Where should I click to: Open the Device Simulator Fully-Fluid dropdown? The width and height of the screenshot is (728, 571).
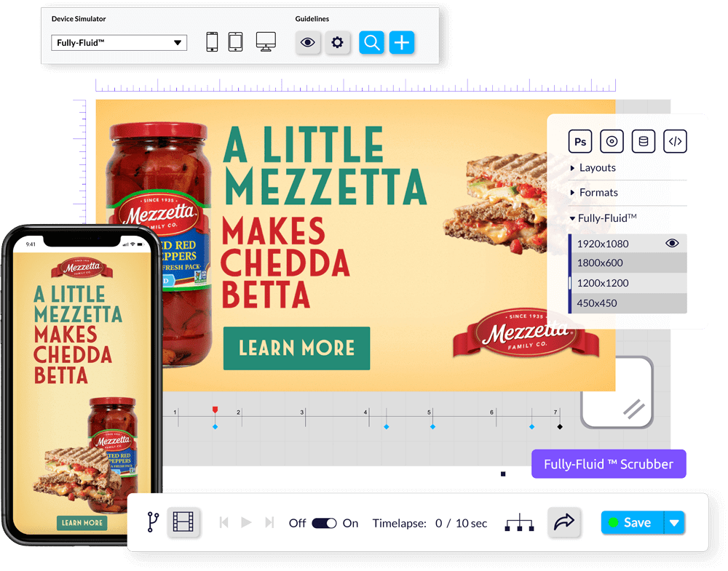tap(119, 43)
